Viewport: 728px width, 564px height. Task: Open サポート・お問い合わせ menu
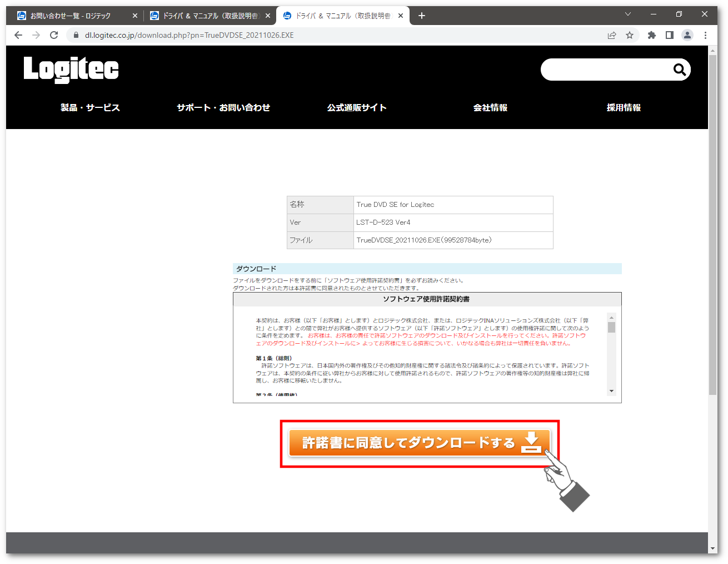pyautogui.click(x=223, y=107)
